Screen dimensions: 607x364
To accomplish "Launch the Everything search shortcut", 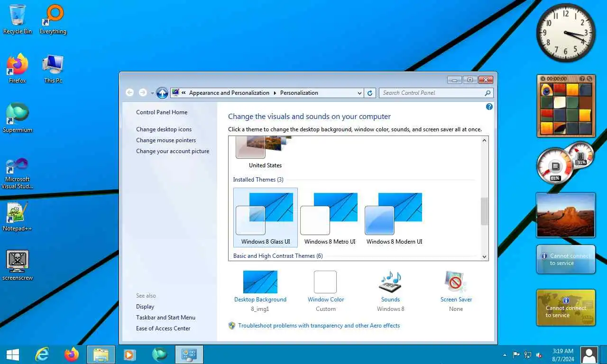I will (x=53, y=19).
